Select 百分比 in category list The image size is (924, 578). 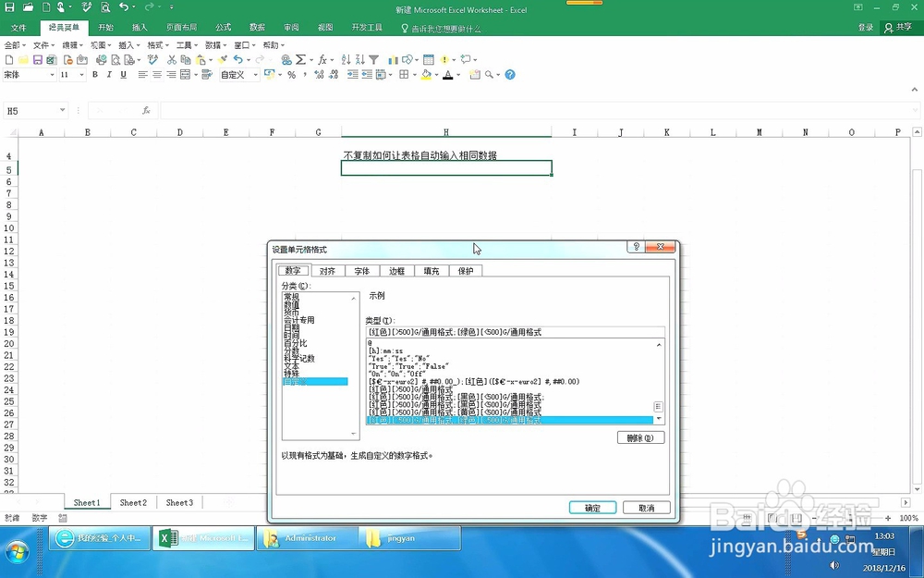click(296, 343)
